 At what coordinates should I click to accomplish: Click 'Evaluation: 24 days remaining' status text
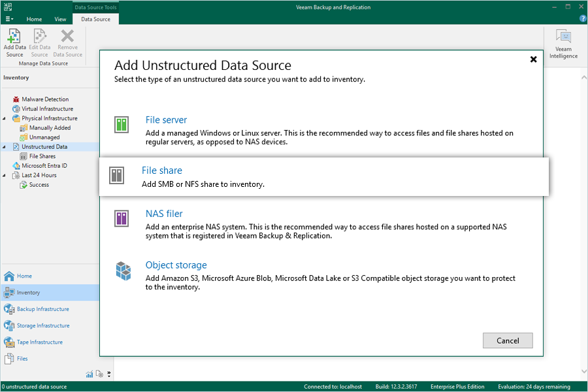click(x=534, y=387)
